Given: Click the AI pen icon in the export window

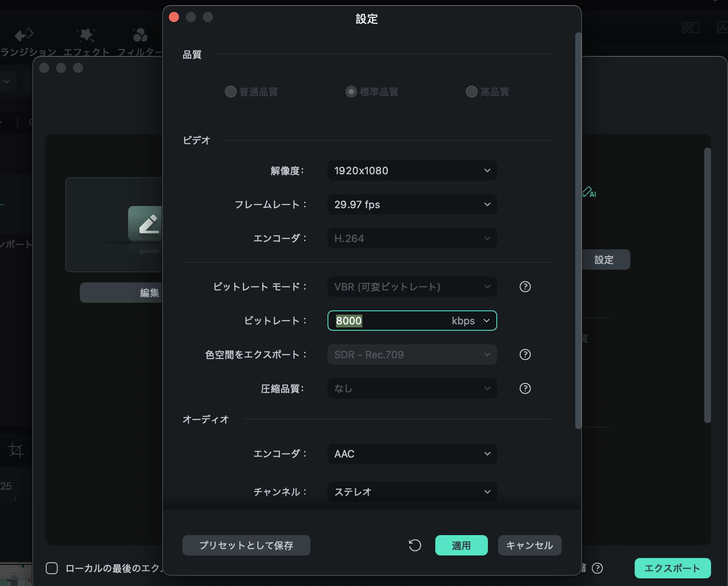Looking at the screenshot, I should click(589, 193).
